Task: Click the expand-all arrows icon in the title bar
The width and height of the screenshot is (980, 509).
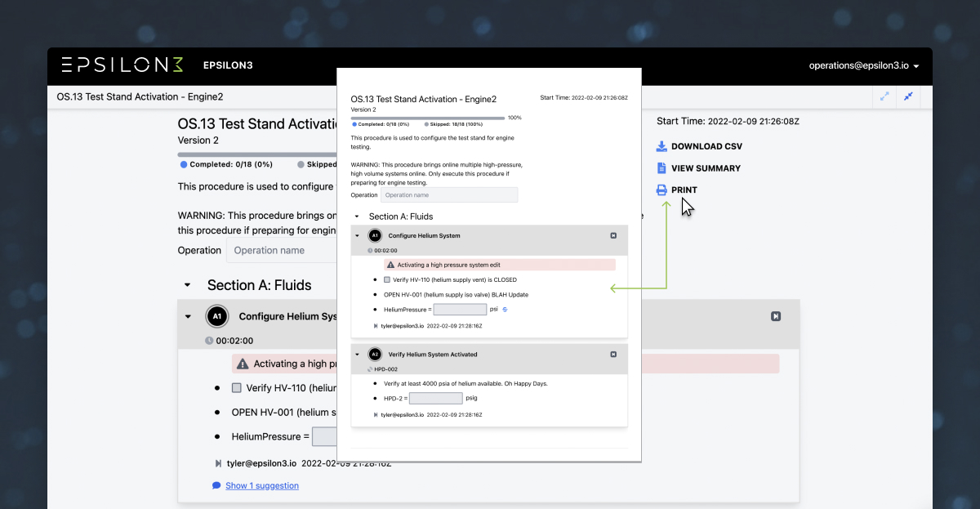Action: 884,96
